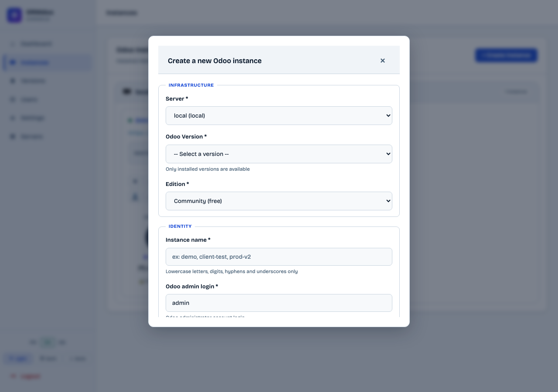Click the app logo in the sidebar header

pyautogui.click(x=14, y=15)
